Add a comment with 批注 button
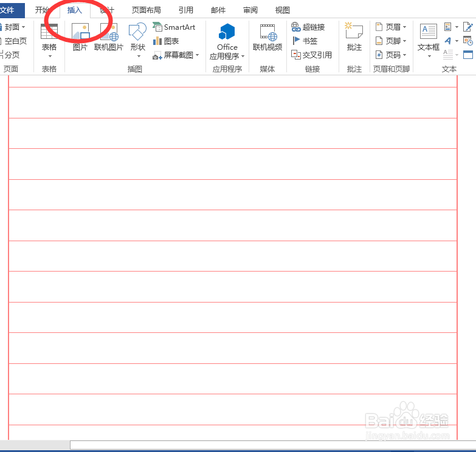476x452 pixels. (354, 37)
